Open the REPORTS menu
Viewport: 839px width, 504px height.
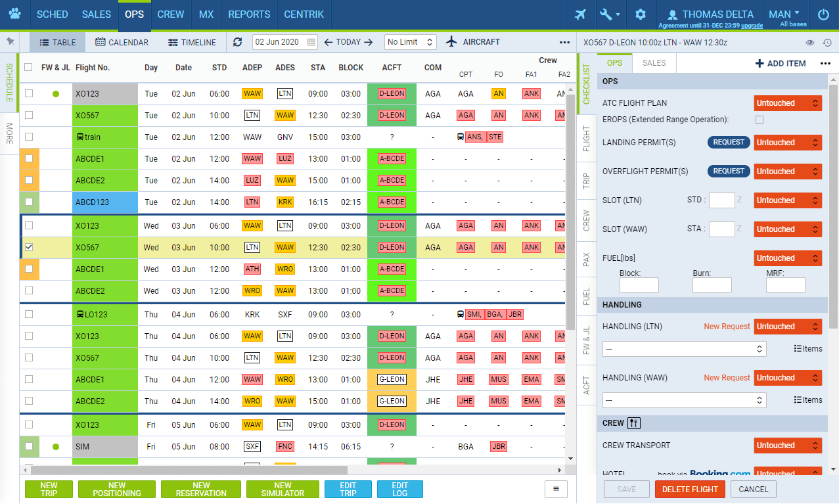tap(249, 14)
